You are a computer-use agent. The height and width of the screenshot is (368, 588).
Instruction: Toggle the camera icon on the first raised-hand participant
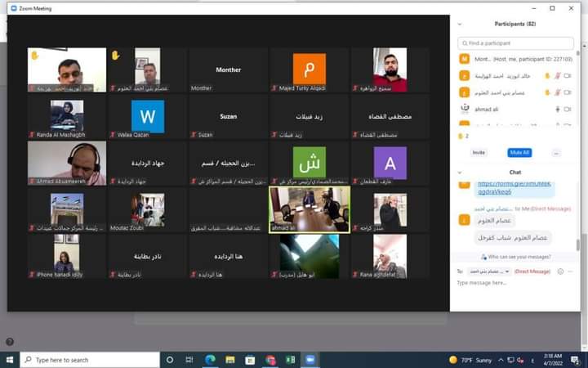click(568, 76)
